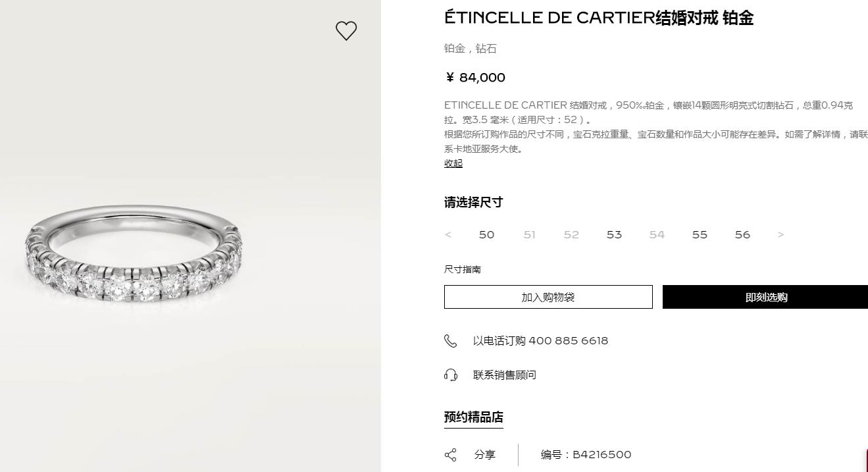Select ring size 56
Screen dimensions: 868x472
pyautogui.click(x=742, y=235)
